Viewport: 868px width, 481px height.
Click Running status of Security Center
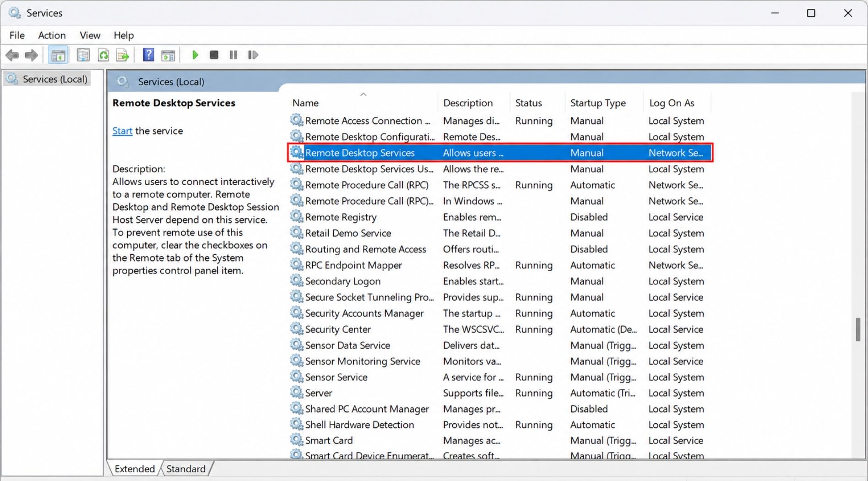point(534,329)
